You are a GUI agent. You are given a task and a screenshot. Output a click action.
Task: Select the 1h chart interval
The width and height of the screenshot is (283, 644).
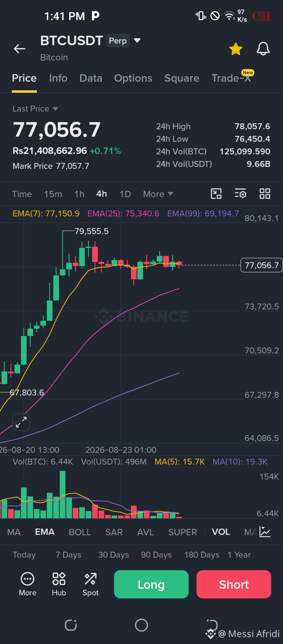79,194
